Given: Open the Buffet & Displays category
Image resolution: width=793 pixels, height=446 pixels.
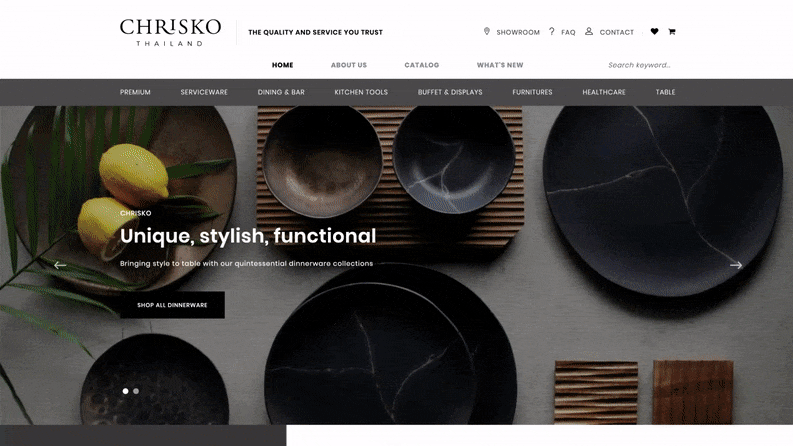Looking at the screenshot, I should 450,92.
